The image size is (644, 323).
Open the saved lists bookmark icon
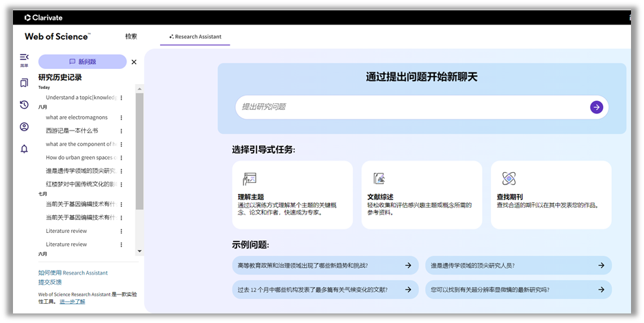click(25, 83)
